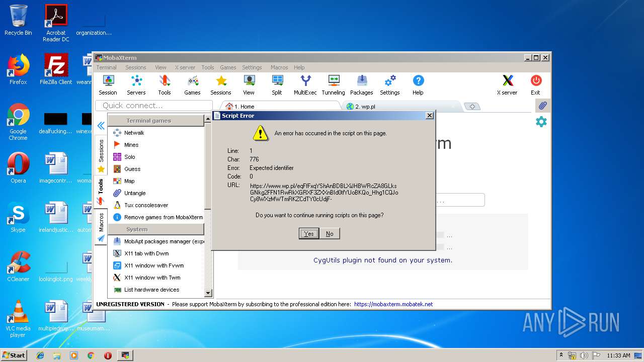
Task: Select FileZilla Client desktop icon
Action: tap(56, 69)
